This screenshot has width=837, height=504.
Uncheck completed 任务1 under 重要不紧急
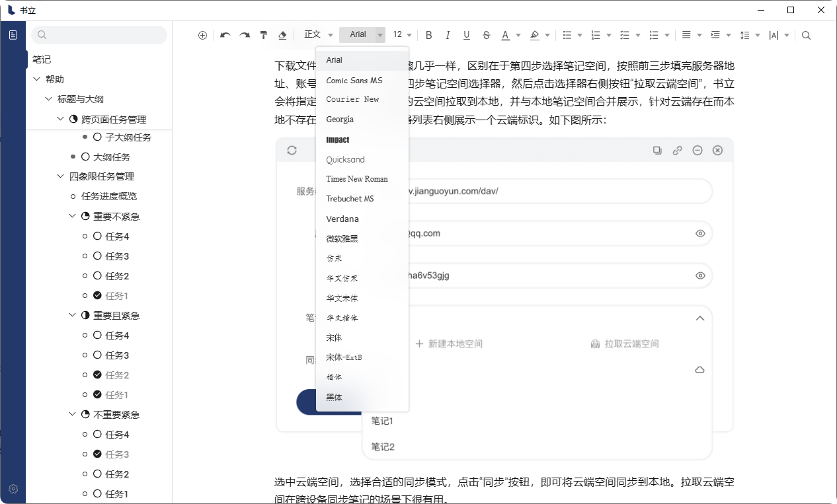tap(97, 296)
